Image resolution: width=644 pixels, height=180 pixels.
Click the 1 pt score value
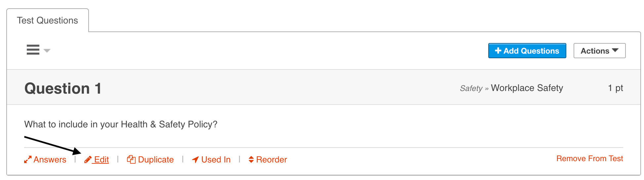pyautogui.click(x=615, y=88)
